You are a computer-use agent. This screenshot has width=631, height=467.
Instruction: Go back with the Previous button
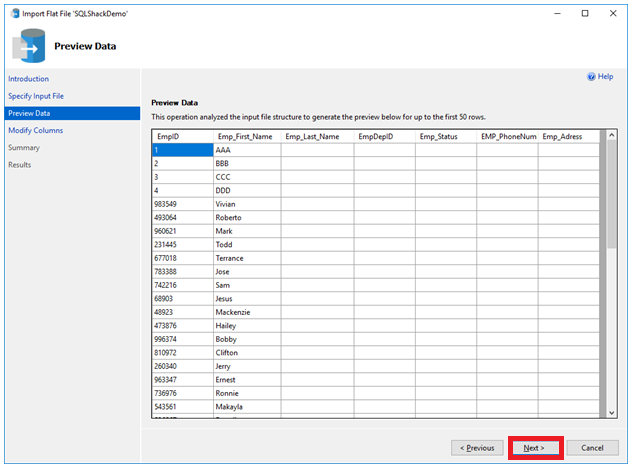[477, 447]
